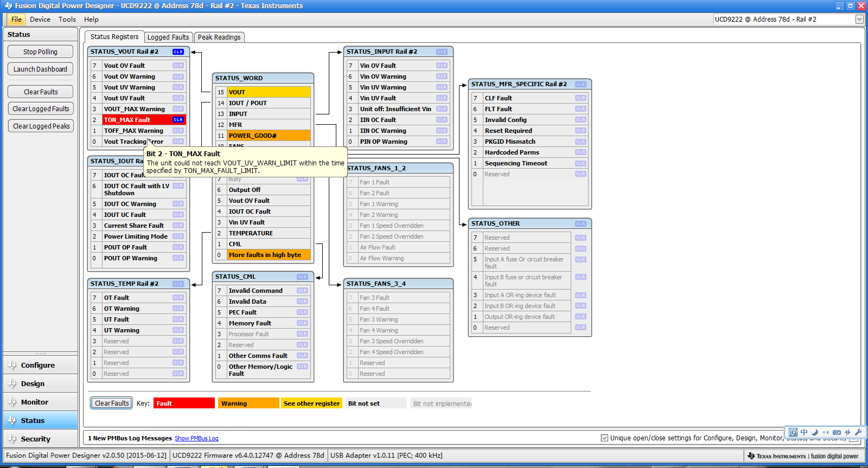Screen dimensions: 868x468
Task: Clear the STATUS_TEMP Rail #2 register via CLR
Action: tap(178, 284)
